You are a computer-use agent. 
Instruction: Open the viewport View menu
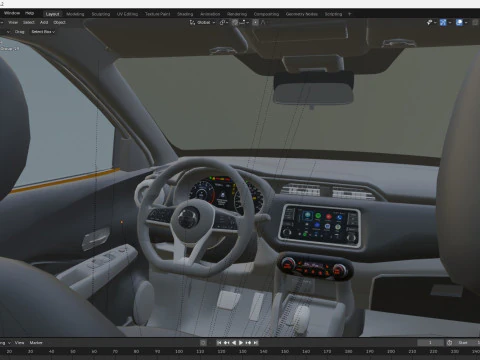tap(13, 22)
